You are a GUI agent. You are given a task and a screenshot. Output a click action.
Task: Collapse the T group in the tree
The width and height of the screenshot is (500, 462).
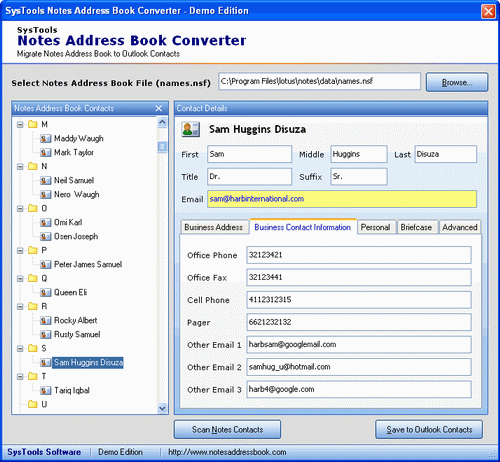[x=20, y=377]
